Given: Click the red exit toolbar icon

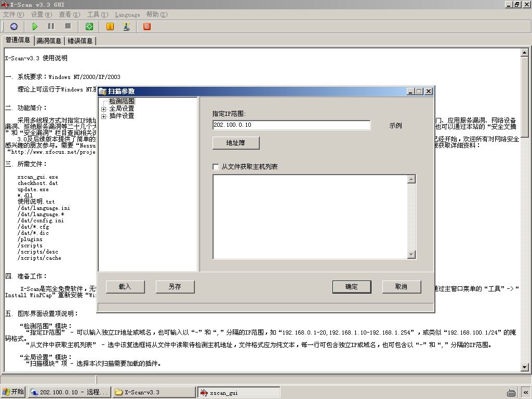Looking at the screenshot, I should click(x=147, y=26).
